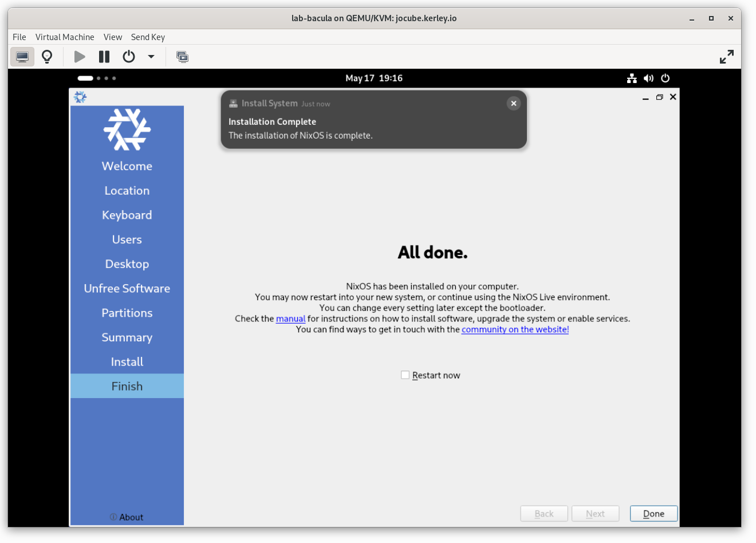756x543 pixels.
Task: Select the Keyboard step in sidebar
Action: tap(127, 215)
